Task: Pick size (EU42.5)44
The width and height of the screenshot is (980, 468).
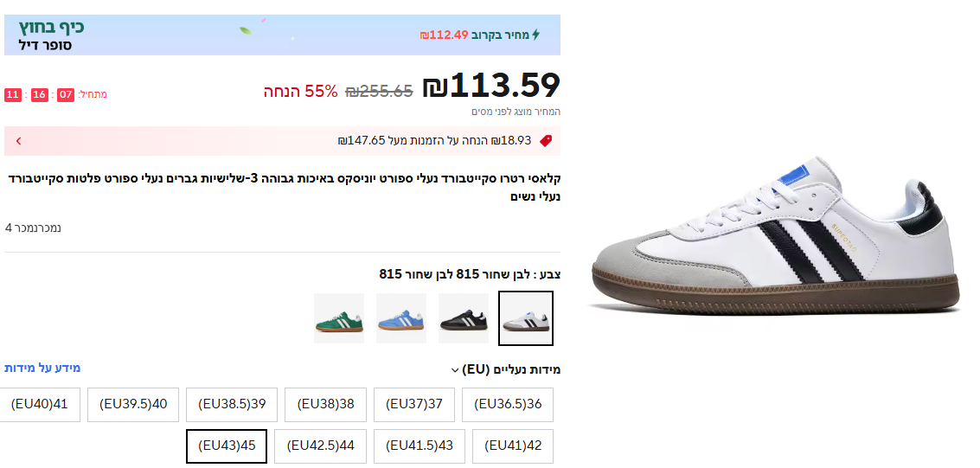Action: [321, 446]
